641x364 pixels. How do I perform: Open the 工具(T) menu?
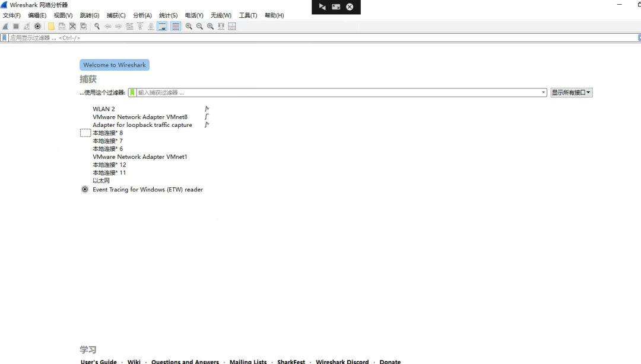247,15
